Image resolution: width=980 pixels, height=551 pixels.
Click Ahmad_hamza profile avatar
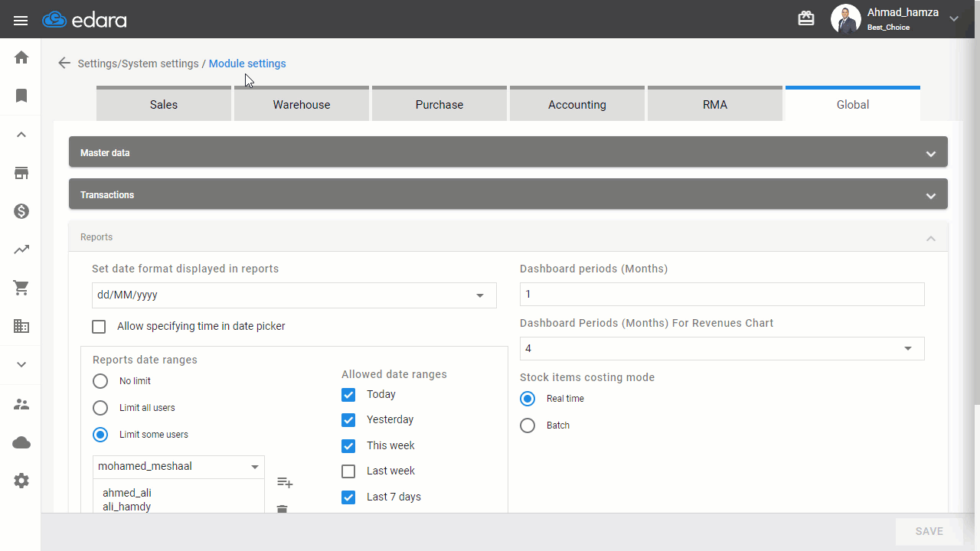(x=845, y=19)
